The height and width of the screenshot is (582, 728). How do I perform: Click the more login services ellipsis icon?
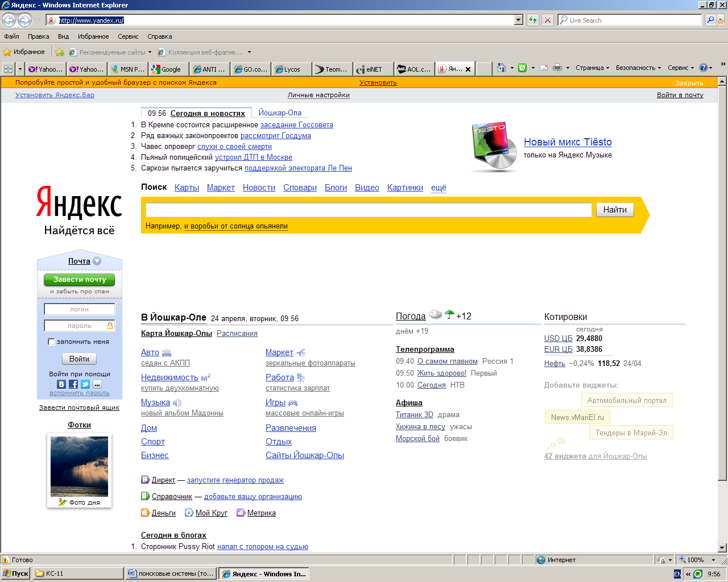click(x=97, y=384)
